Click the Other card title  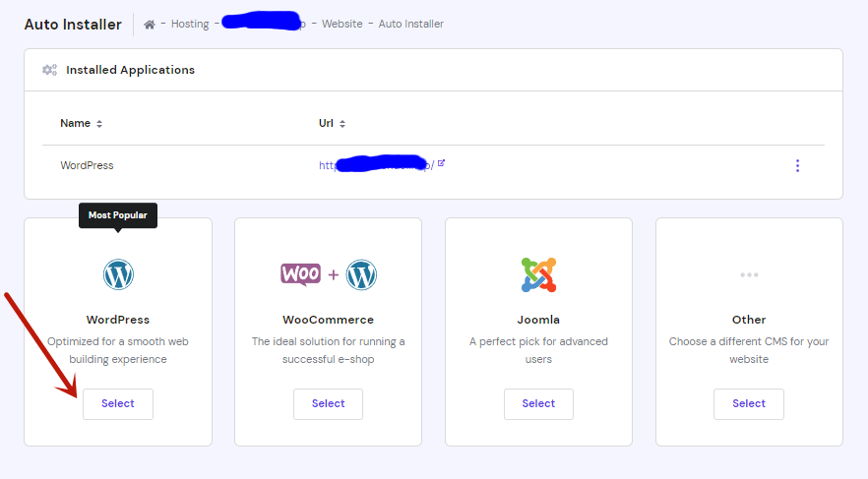[749, 320]
